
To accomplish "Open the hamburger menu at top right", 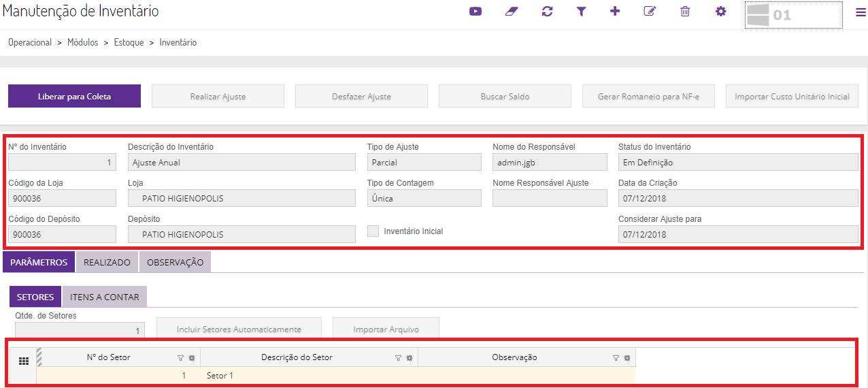I will [x=861, y=12].
